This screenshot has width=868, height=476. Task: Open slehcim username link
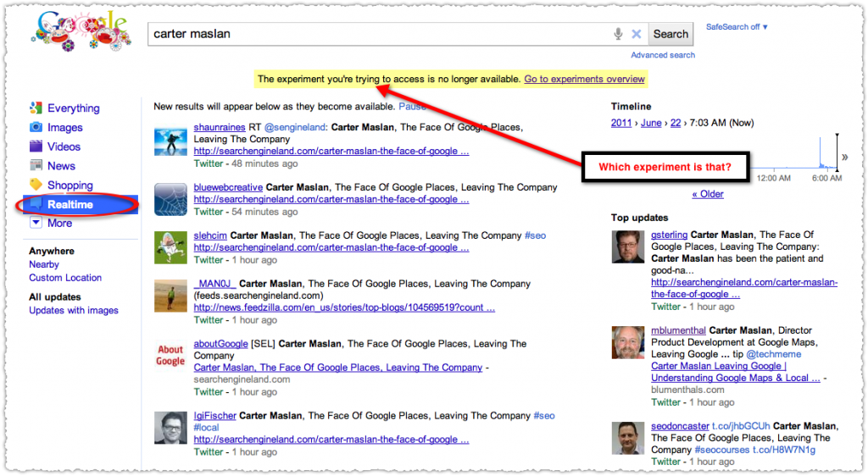(x=210, y=235)
